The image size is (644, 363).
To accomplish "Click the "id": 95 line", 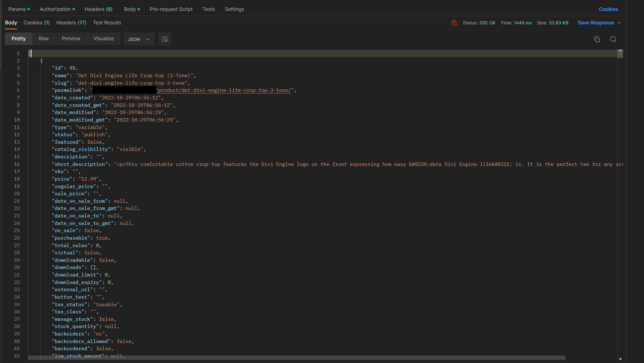I will [65, 68].
